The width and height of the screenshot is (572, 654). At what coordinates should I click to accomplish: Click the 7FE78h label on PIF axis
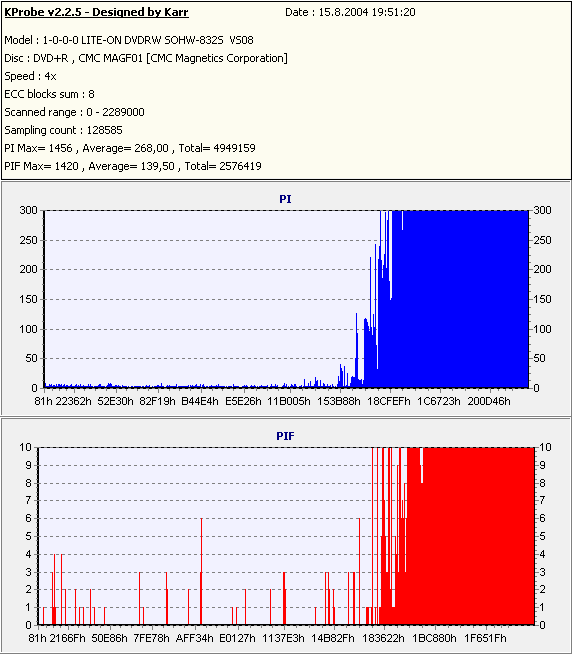151,638
